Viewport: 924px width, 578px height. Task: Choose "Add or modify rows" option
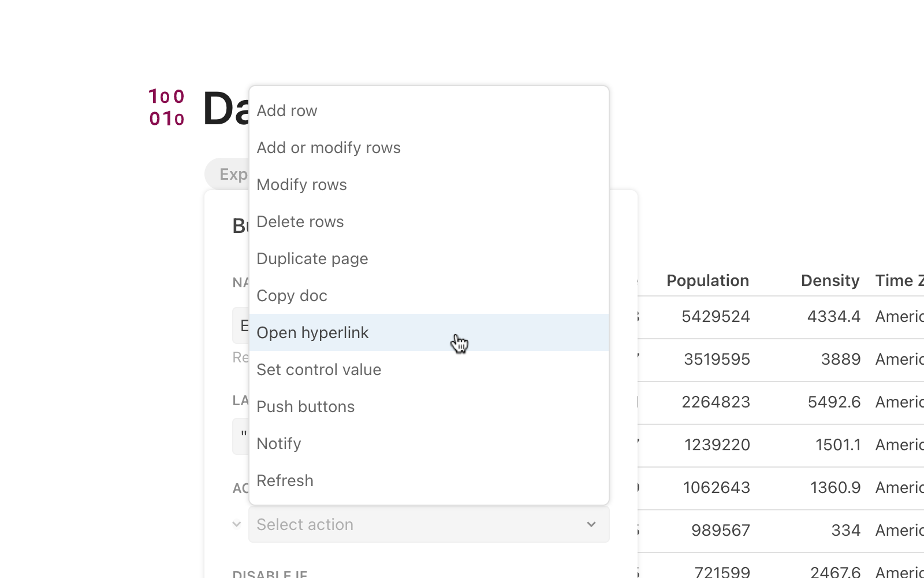point(329,147)
